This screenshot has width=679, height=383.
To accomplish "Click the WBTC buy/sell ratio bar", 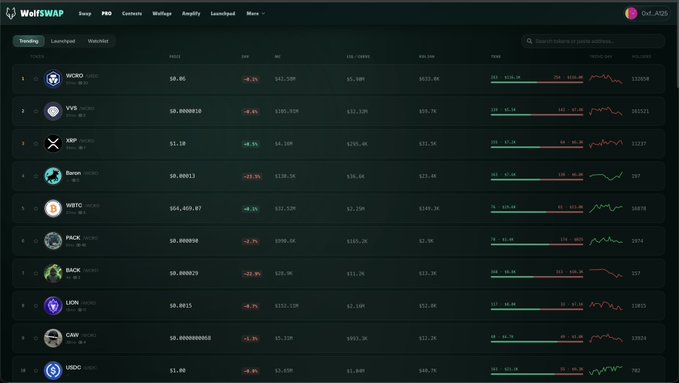I will point(537,212).
